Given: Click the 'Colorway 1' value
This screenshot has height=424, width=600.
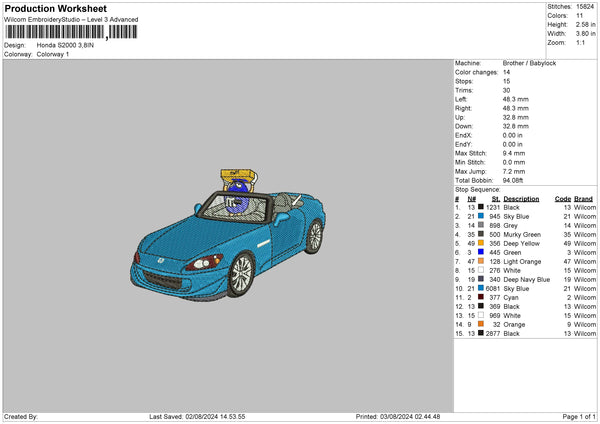Looking at the screenshot, I should pos(53,54).
